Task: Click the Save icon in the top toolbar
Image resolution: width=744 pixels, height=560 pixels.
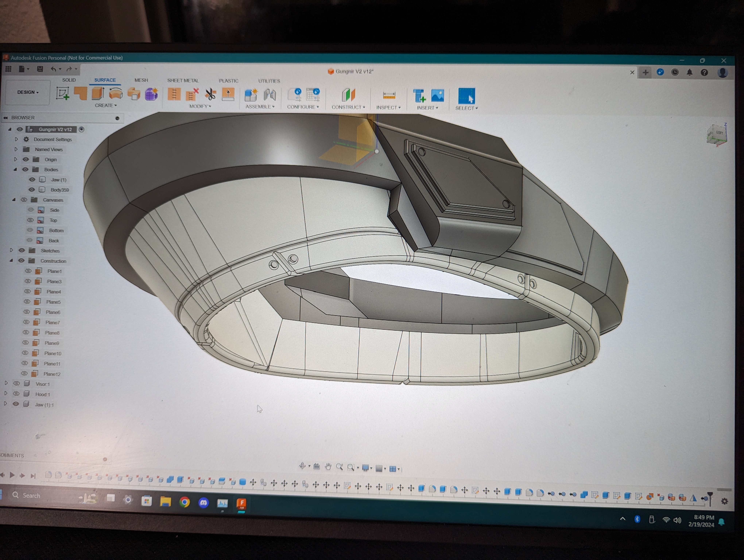Action: (x=40, y=69)
